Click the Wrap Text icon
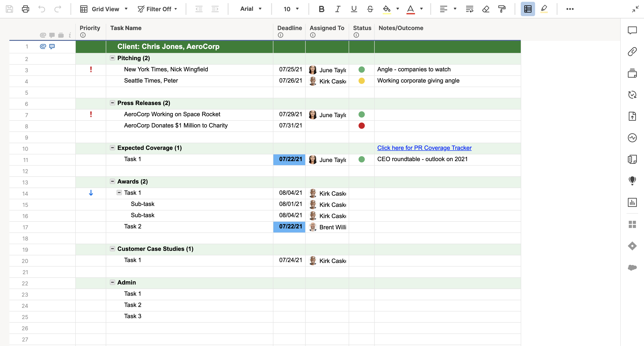 (x=469, y=9)
